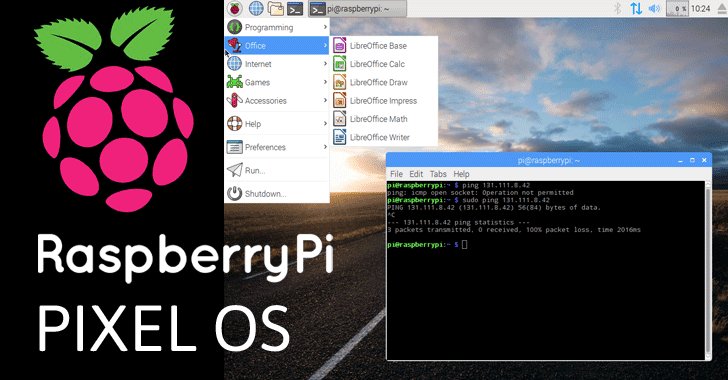Click the eject icon in the panel
The height and width of the screenshot is (380, 728).
722,9
